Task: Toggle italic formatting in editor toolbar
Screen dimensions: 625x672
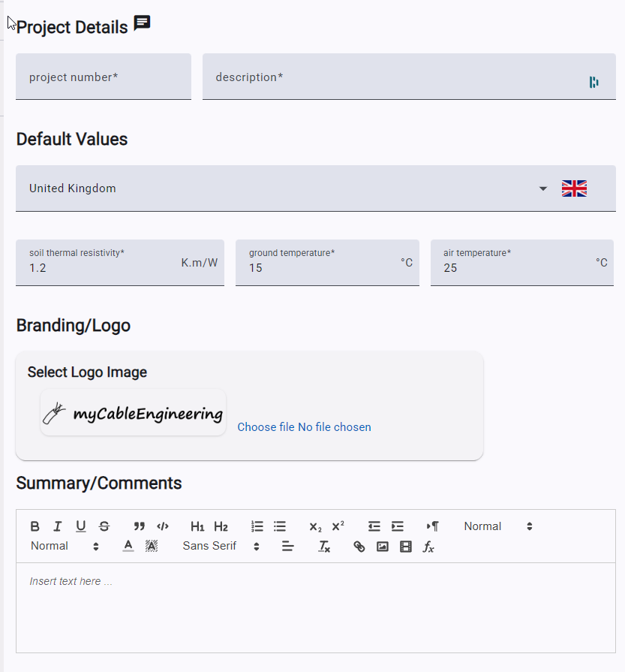Action: point(58,526)
